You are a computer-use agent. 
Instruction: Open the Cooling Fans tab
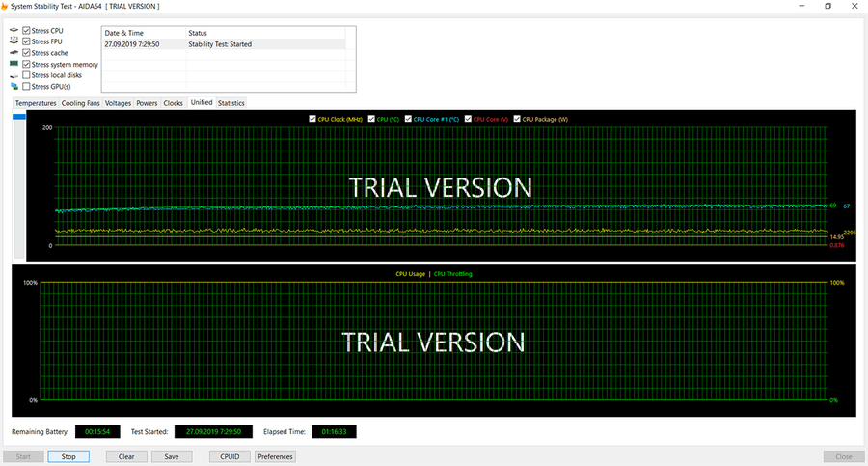[81, 103]
